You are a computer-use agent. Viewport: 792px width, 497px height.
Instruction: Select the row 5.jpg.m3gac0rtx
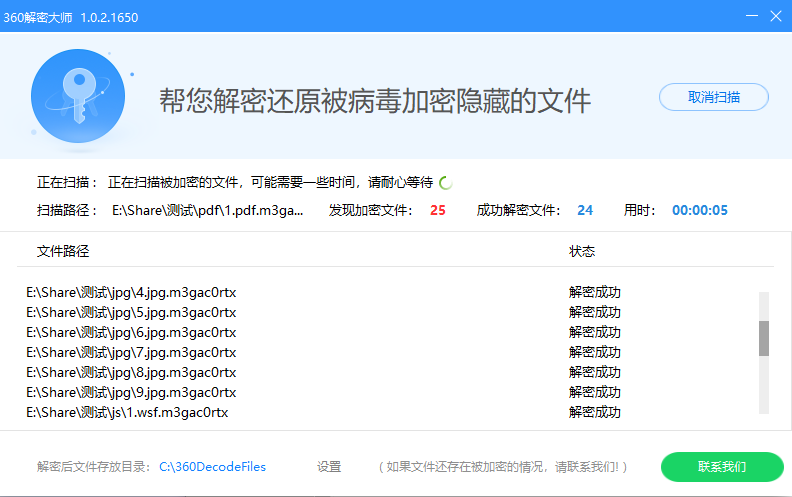[131, 313]
